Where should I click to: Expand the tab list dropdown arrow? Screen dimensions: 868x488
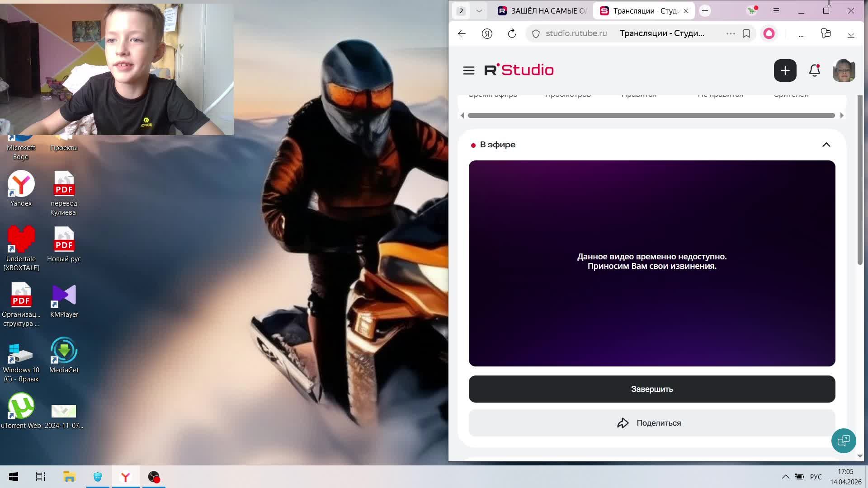(479, 11)
